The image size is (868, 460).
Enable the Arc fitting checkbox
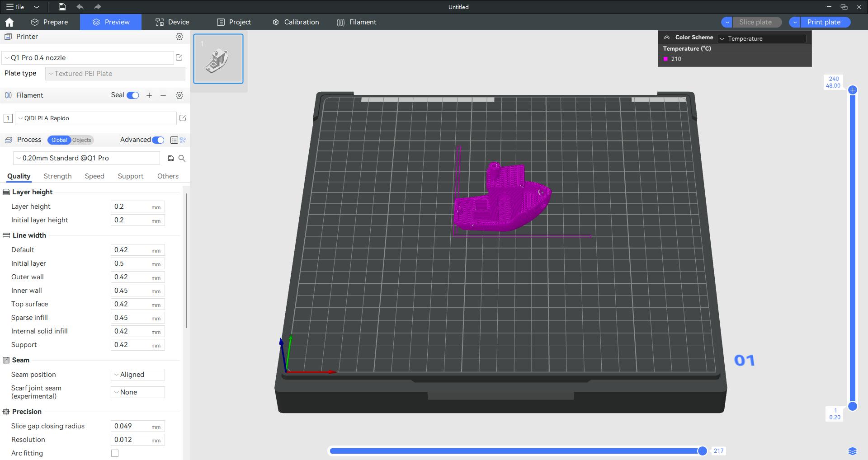(x=115, y=453)
